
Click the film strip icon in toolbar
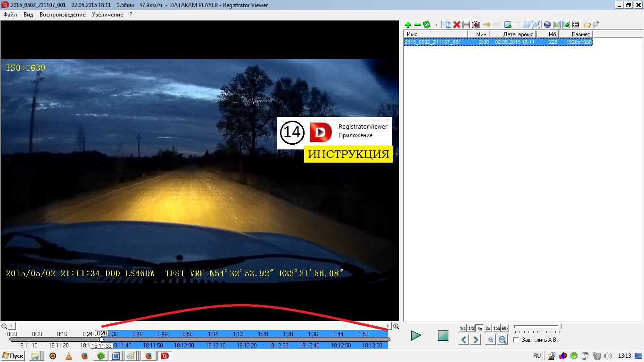click(576, 25)
